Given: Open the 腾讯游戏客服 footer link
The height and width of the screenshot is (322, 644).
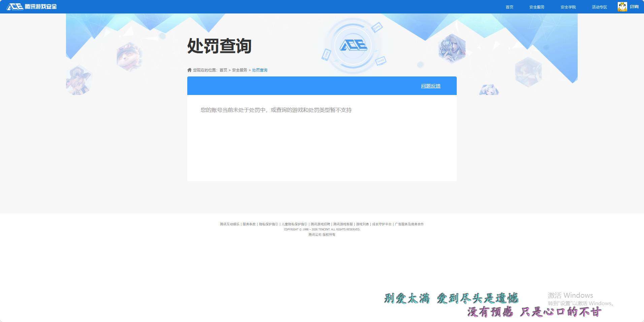Looking at the screenshot, I should tap(343, 224).
